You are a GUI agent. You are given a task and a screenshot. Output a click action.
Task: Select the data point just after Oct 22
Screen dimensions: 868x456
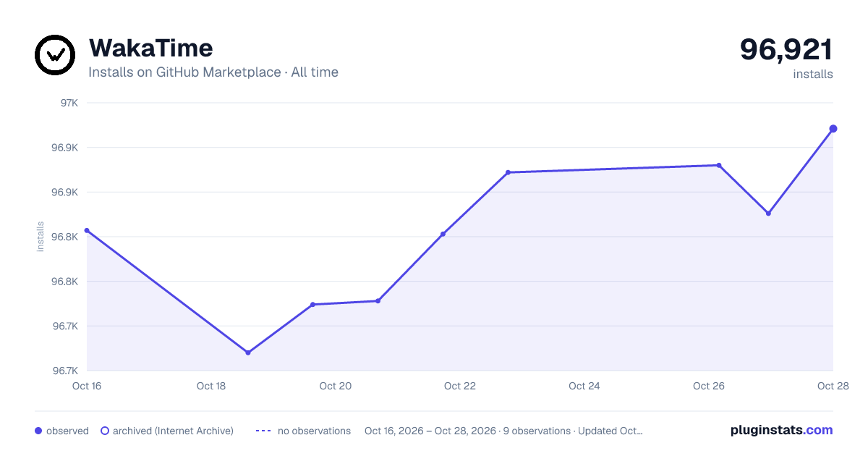tap(508, 172)
